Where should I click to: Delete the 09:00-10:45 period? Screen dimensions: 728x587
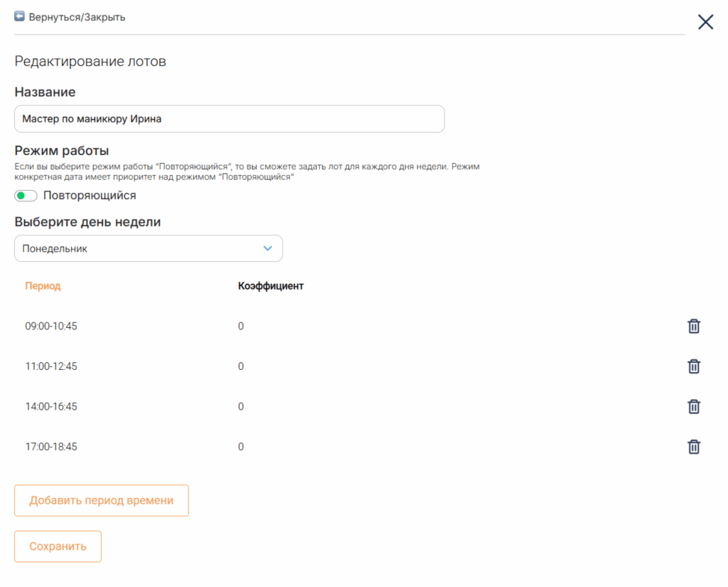pos(694,327)
